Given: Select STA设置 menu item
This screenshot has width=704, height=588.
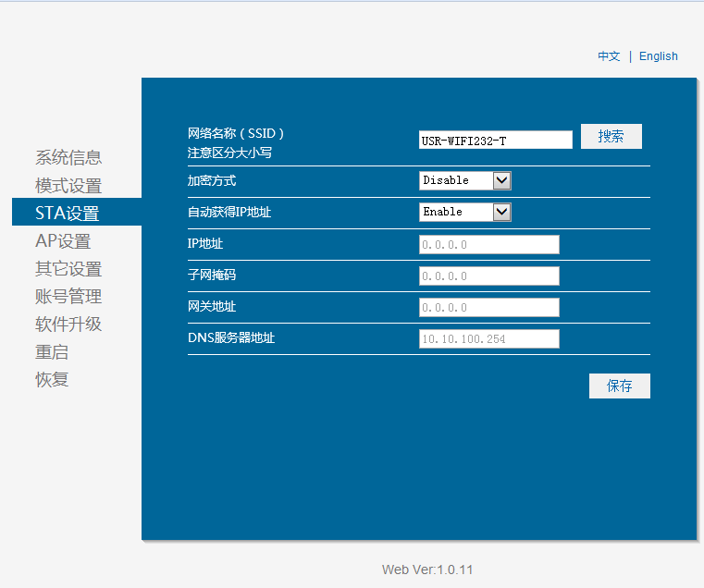Looking at the screenshot, I should click(68, 214).
